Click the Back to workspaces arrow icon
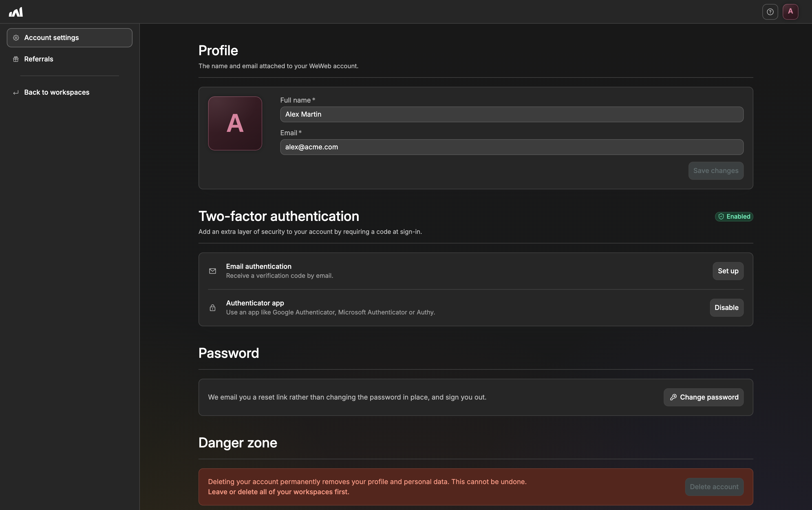812x510 pixels. pos(16,92)
